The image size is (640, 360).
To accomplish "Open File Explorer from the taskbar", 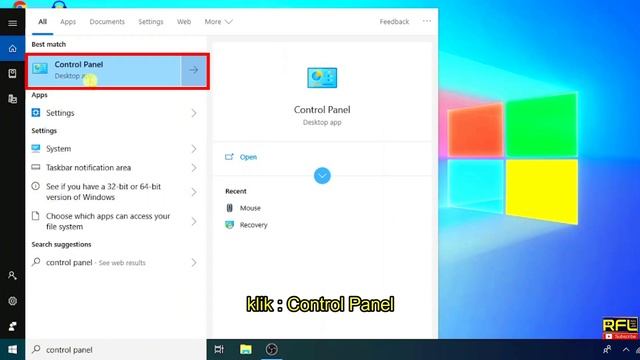I will click(246, 349).
